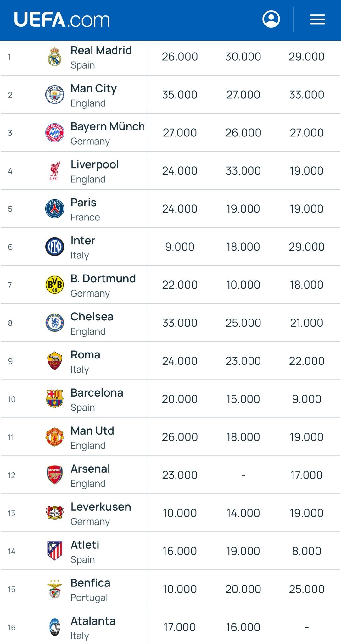Image resolution: width=341 pixels, height=644 pixels.
Task: Click the UEFA.com logo
Action: (x=62, y=20)
